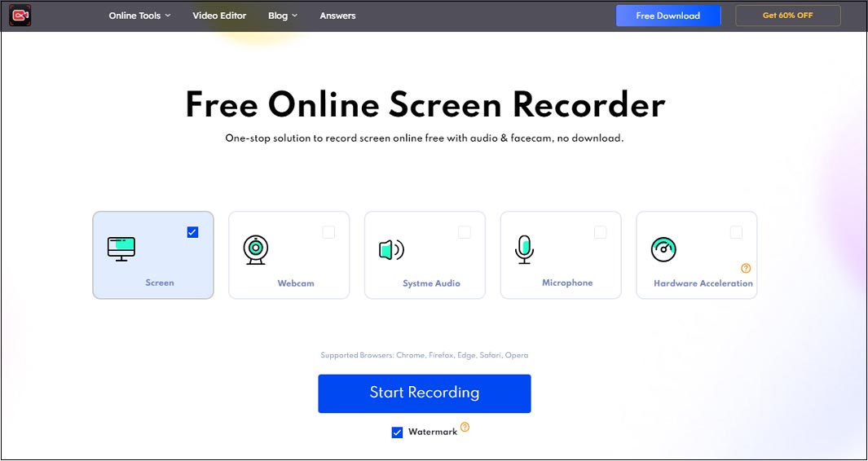
Task: Click the Microphone icon
Action: point(524,249)
